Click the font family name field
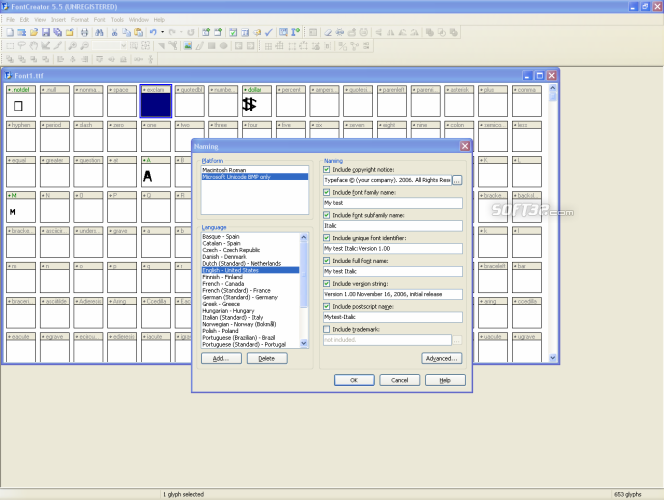The height and width of the screenshot is (500, 664). click(393, 203)
